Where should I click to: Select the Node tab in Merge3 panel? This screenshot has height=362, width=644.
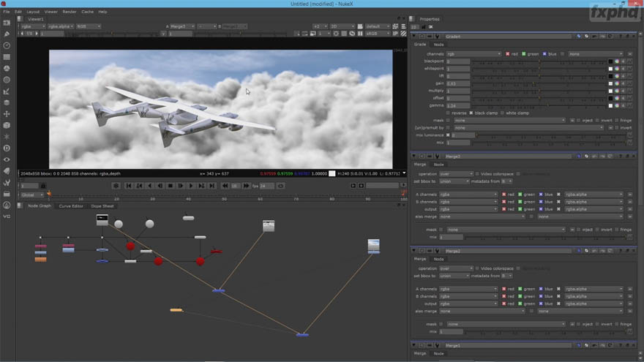pyautogui.click(x=438, y=165)
